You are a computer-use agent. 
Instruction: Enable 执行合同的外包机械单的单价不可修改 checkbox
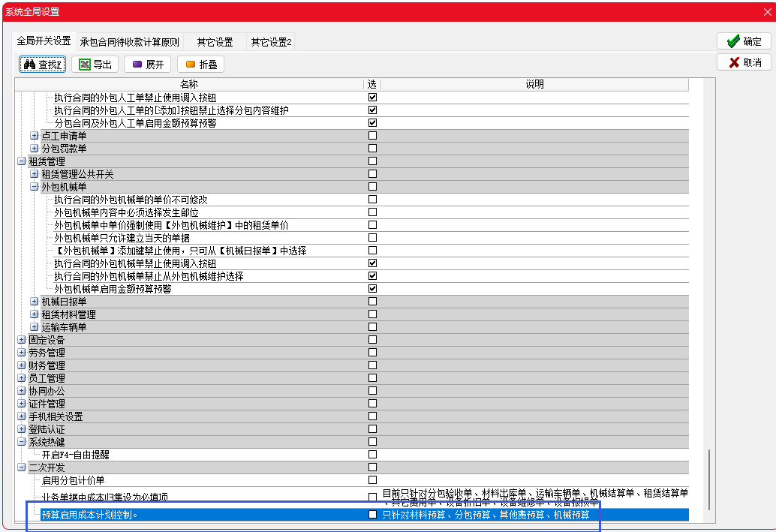(372, 200)
